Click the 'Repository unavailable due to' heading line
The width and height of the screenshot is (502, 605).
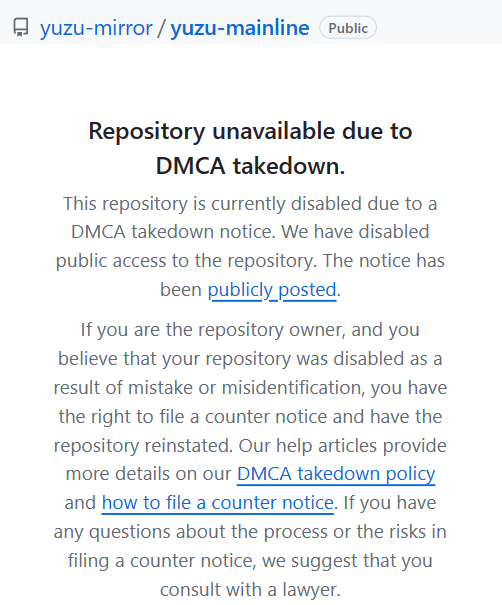pos(250,131)
